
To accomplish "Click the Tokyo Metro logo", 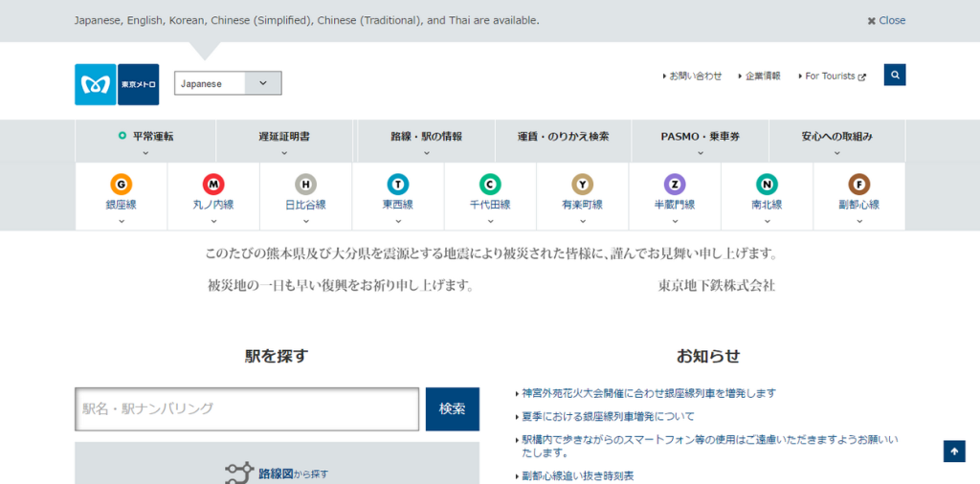I will click(x=117, y=84).
